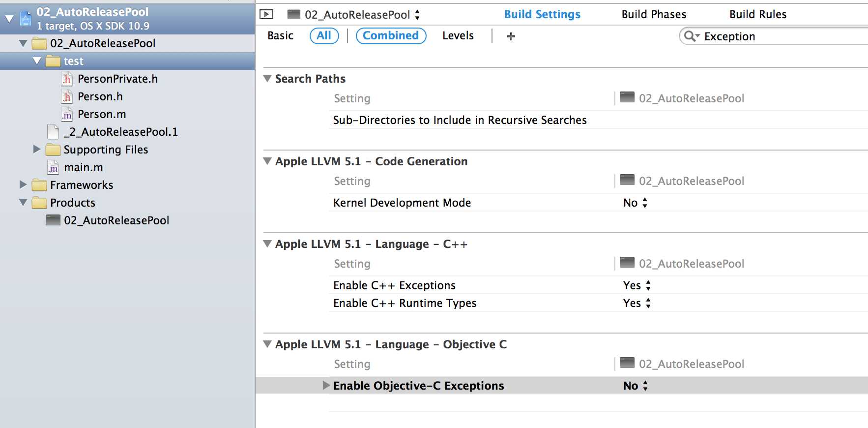Viewport: 868px width, 428px height.
Task: Collapse the LLVM Language Objective C section
Action: pos(267,344)
